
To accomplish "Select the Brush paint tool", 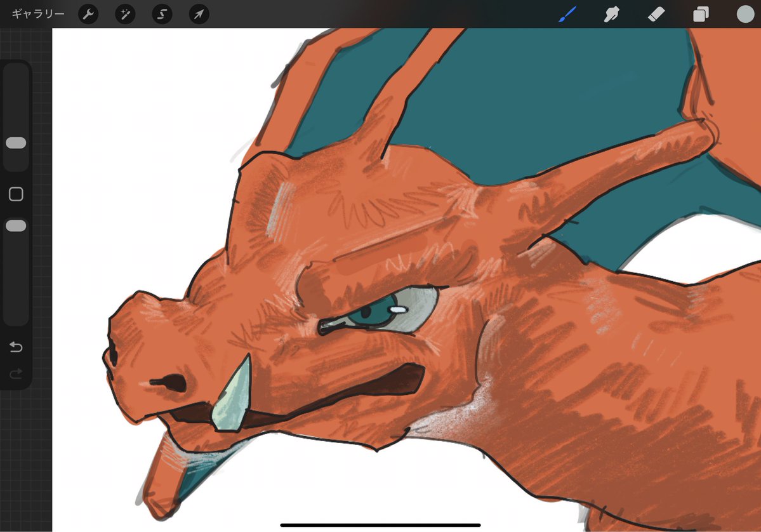I will click(567, 14).
